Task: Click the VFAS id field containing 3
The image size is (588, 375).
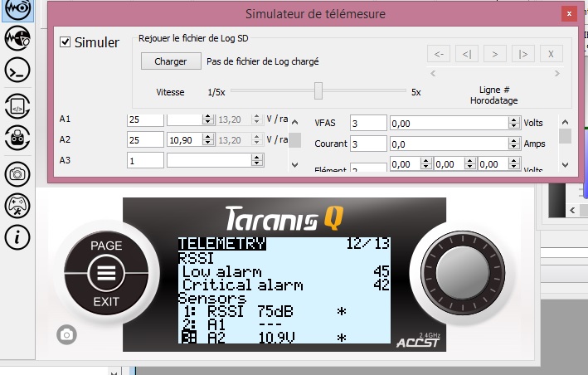Action: point(368,123)
